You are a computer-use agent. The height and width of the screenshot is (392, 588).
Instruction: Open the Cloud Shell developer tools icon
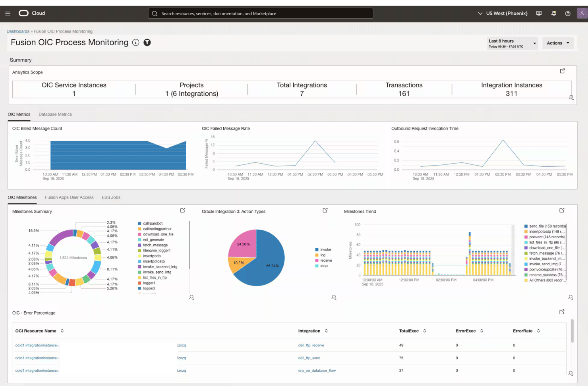(539, 14)
